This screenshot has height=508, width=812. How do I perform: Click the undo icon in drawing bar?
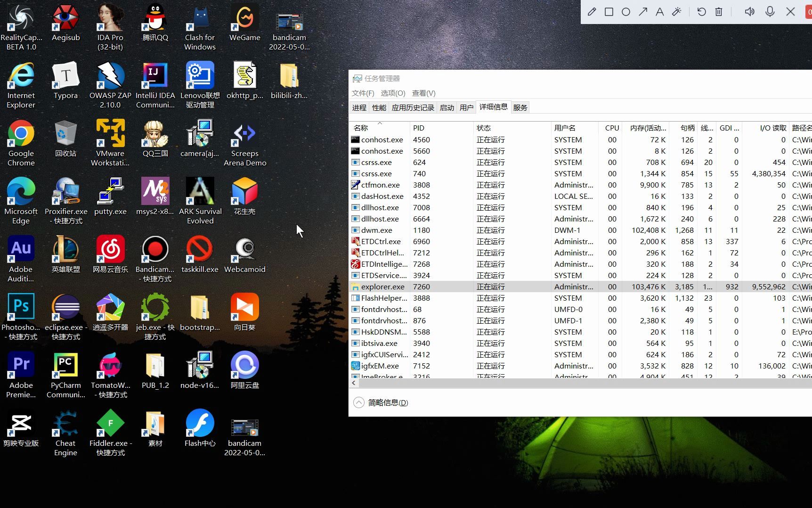click(x=702, y=12)
